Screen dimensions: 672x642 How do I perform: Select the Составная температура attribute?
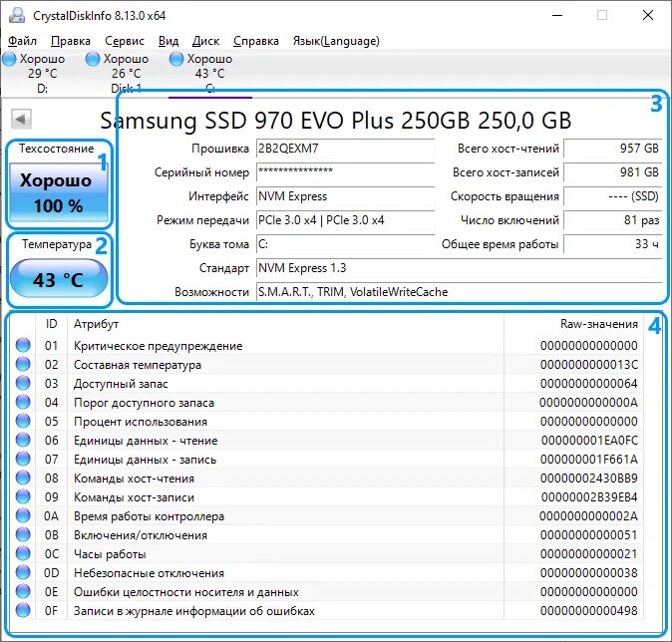click(138, 365)
